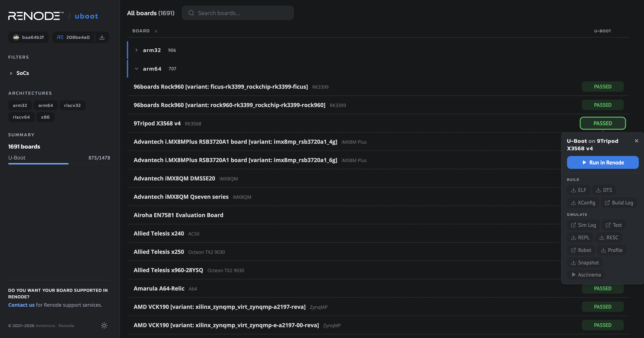644x338 pixels.
Task: Open the Build Log
Action: pyautogui.click(x=619, y=203)
